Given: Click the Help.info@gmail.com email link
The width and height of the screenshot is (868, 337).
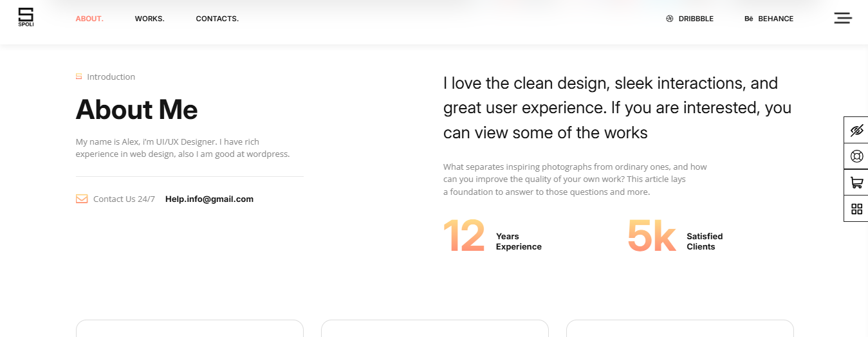Looking at the screenshot, I should pyautogui.click(x=209, y=199).
